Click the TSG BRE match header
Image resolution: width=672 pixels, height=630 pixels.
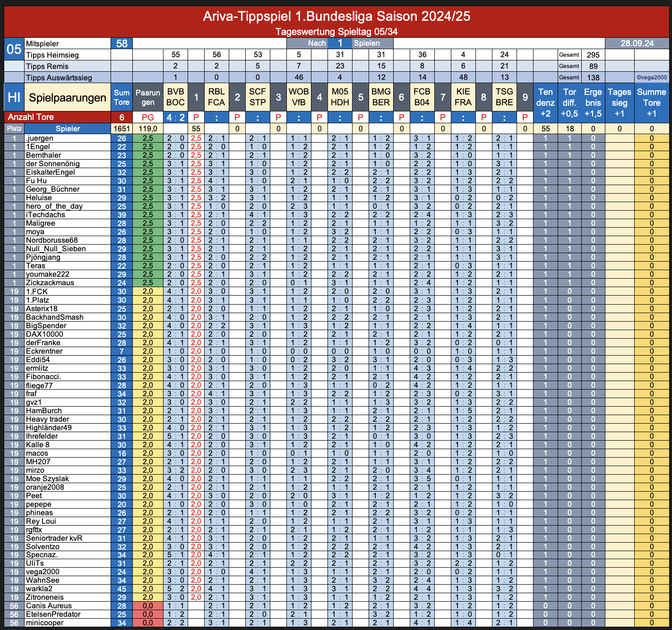pos(504,97)
